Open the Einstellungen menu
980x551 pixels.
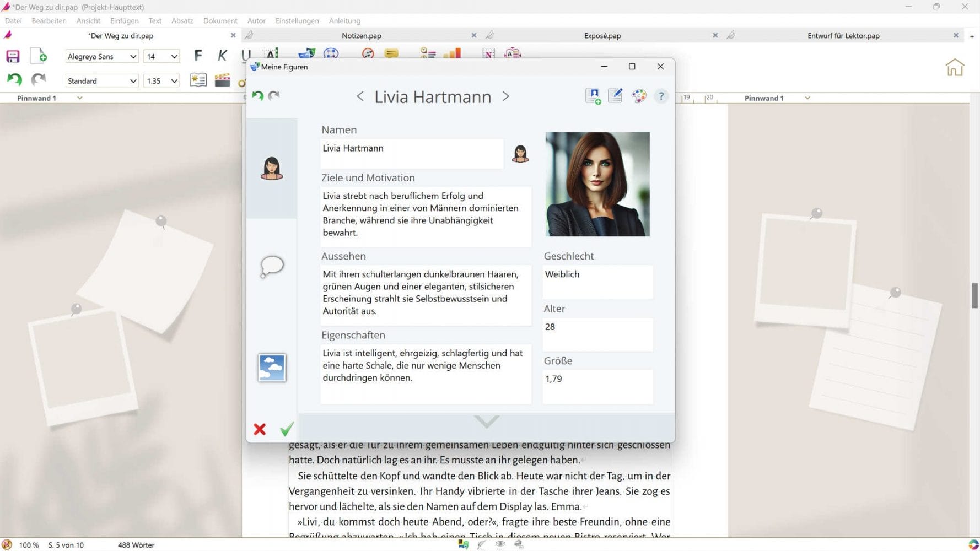[297, 21]
